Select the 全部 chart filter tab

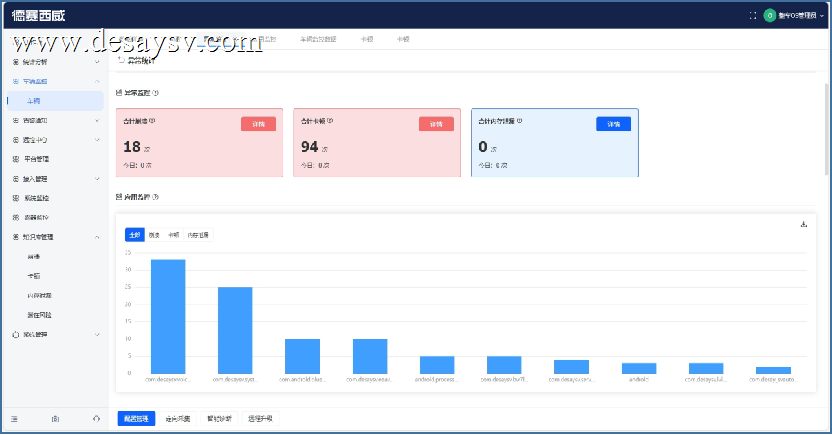click(135, 235)
